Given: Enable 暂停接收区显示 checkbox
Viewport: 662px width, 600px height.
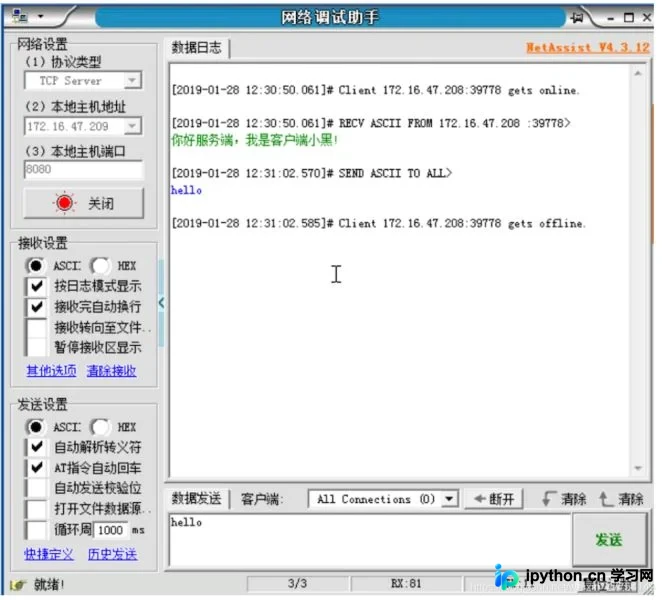Looking at the screenshot, I should (37, 348).
